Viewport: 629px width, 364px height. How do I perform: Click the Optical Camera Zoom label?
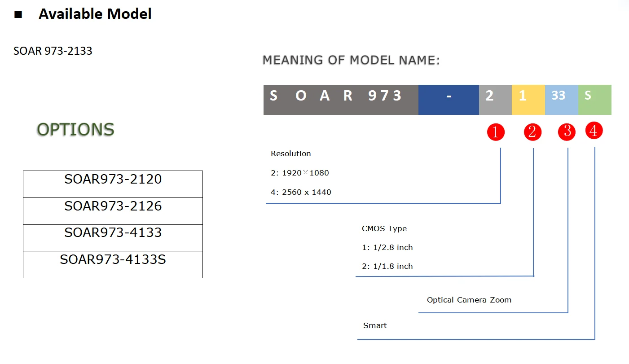click(x=469, y=300)
